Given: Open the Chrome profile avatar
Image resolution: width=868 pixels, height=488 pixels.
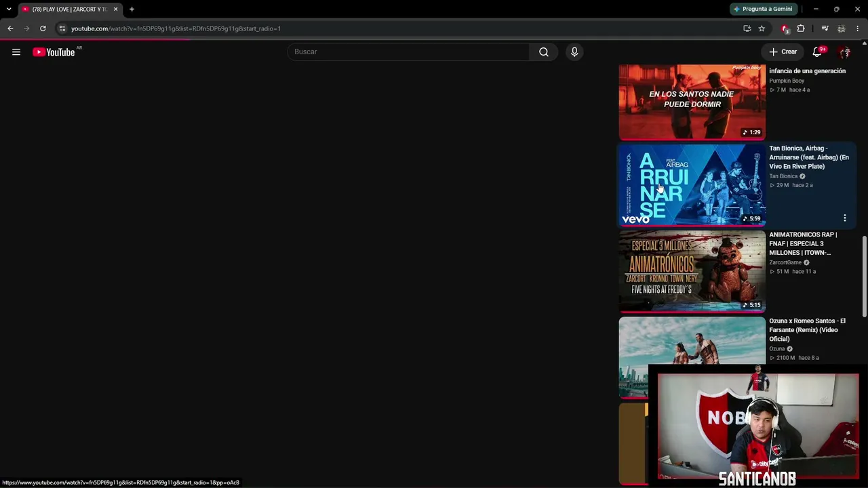Looking at the screenshot, I should [842, 28].
